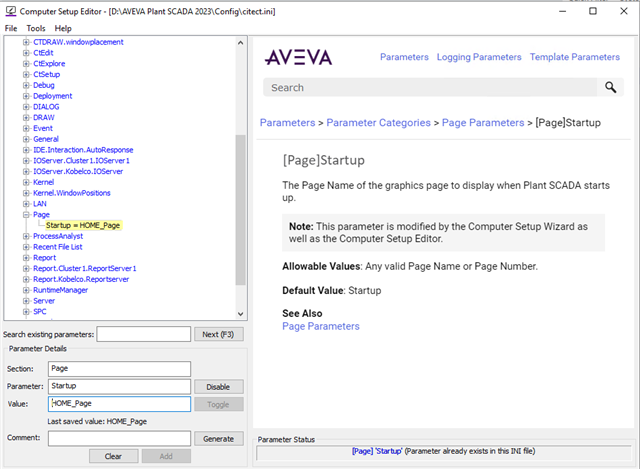The width and height of the screenshot is (640, 469).
Task: Open the File menu
Action: coord(11,28)
